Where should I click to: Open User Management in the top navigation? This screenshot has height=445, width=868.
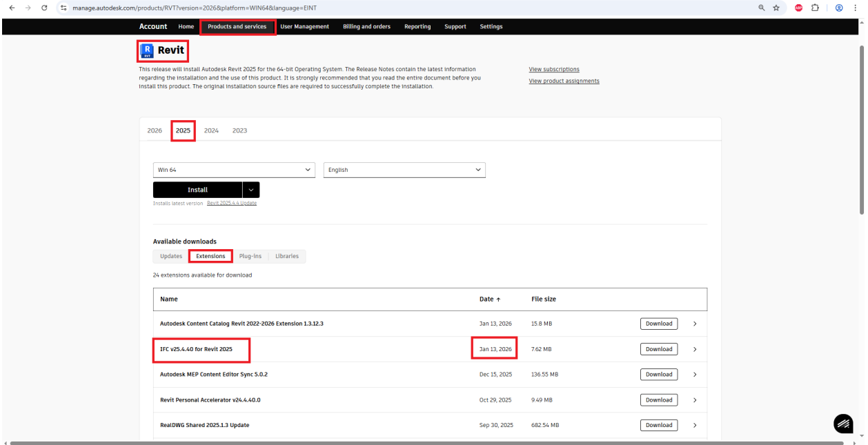tap(304, 27)
